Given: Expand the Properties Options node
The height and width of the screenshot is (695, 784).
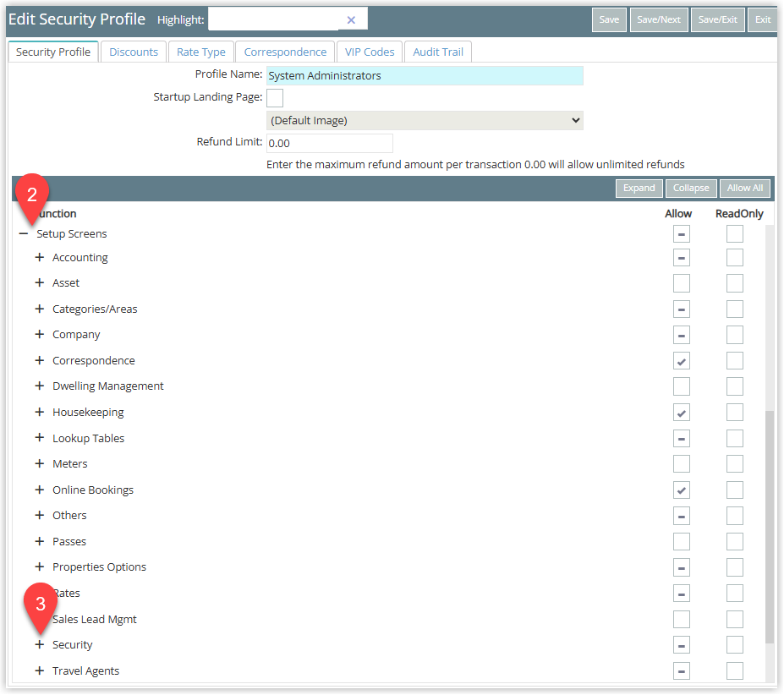Looking at the screenshot, I should coord(40,566).
